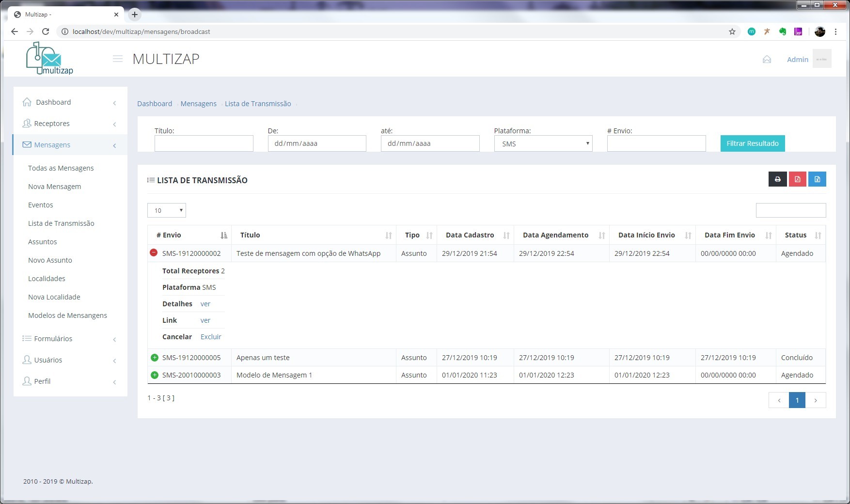Open Evernote extension icon in browser toolbar
Image resolution: width=850 pixels, height=504 pixels.
pos(783,31)
